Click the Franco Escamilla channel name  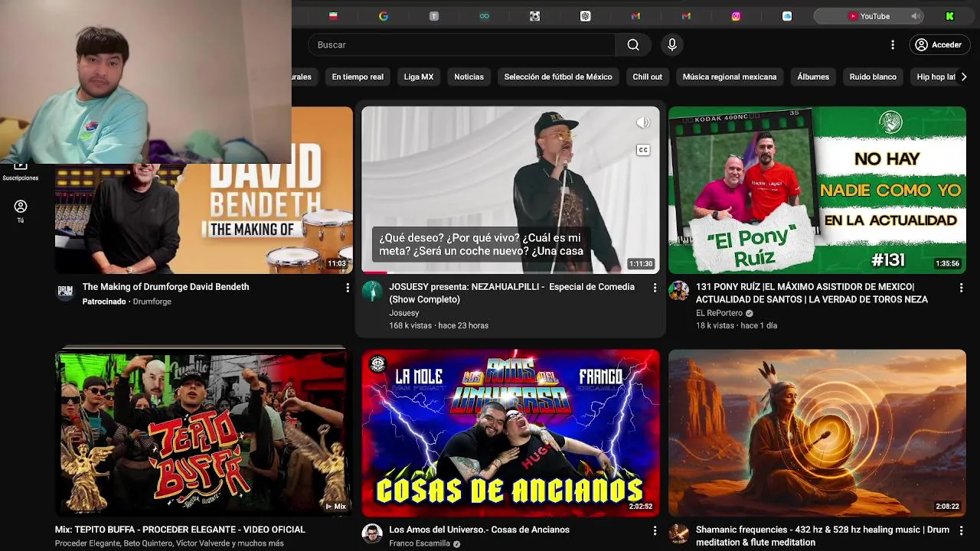coord(420,543)
